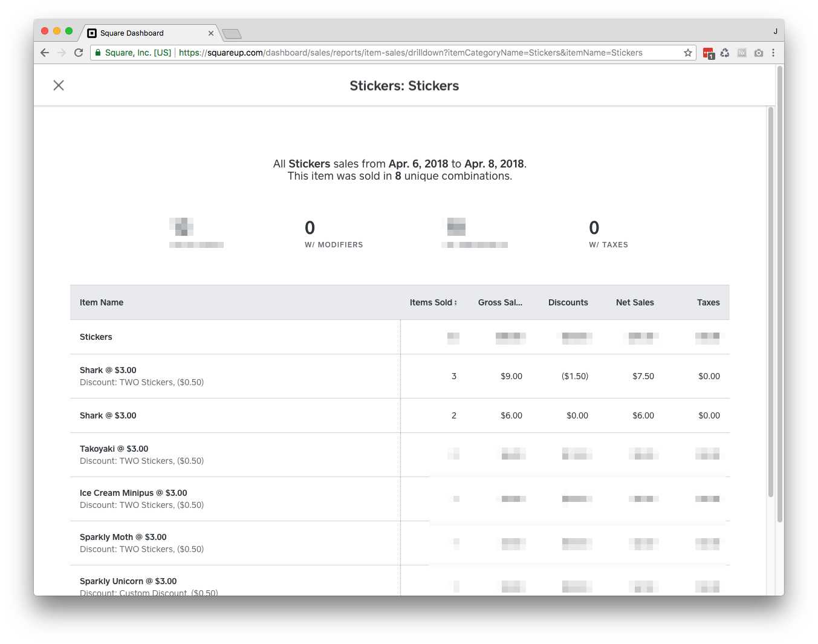This screenshot has height=644, width=818.
Task: Click the Taxes column header
Action: (708, 302)
